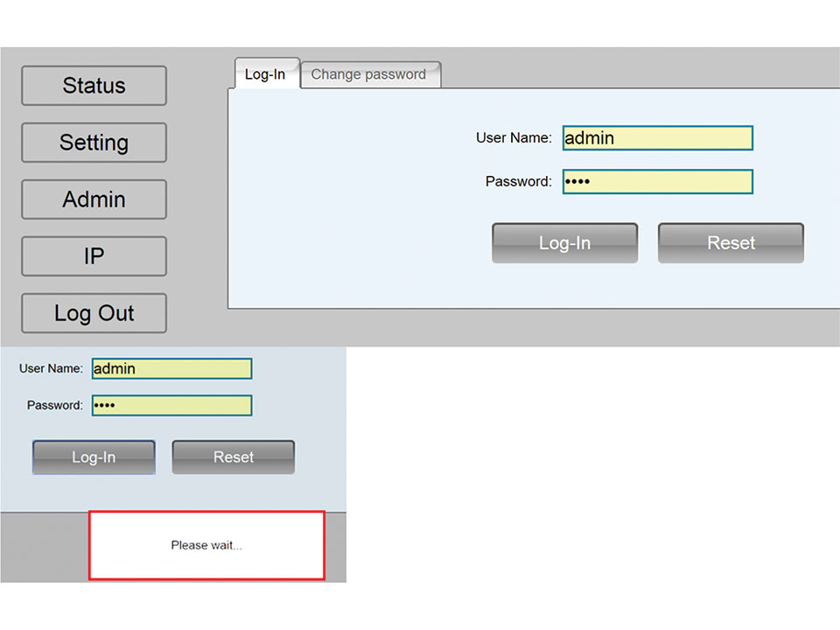Viewport: 840px width, 630px height.
Task: Click the Password label in tabbed panel
Action: point(518,182)
